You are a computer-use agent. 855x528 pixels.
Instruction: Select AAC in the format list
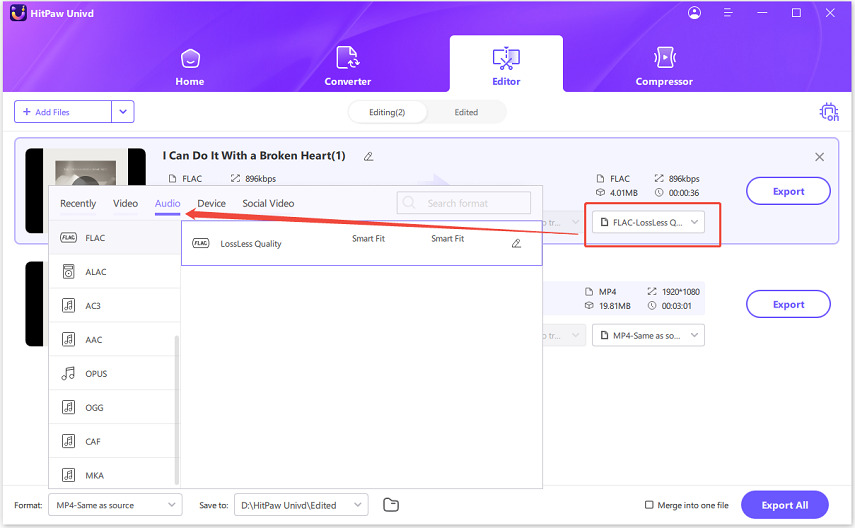115,339
